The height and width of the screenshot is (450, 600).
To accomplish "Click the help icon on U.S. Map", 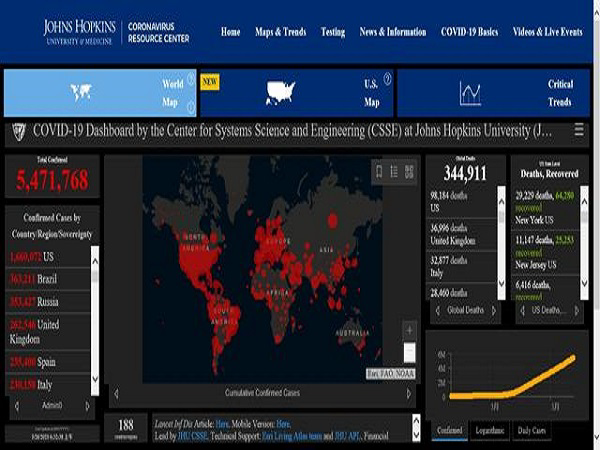I will [x=387, y=78].
